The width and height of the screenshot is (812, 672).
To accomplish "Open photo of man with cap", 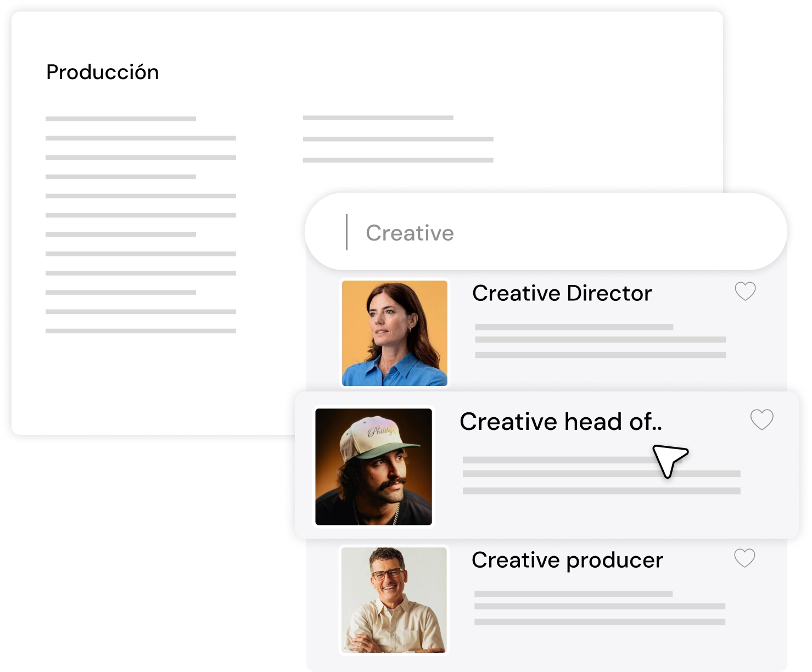I will [x=373, y=467].
